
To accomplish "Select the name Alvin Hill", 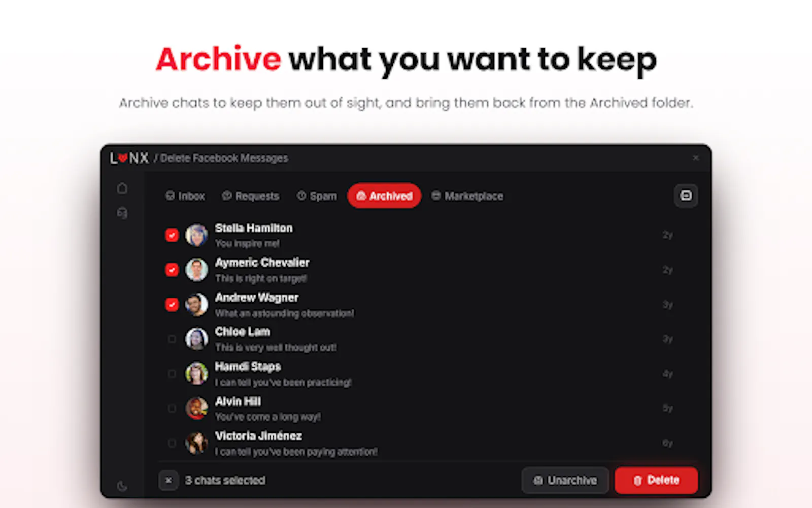I will tap(238, 401).
